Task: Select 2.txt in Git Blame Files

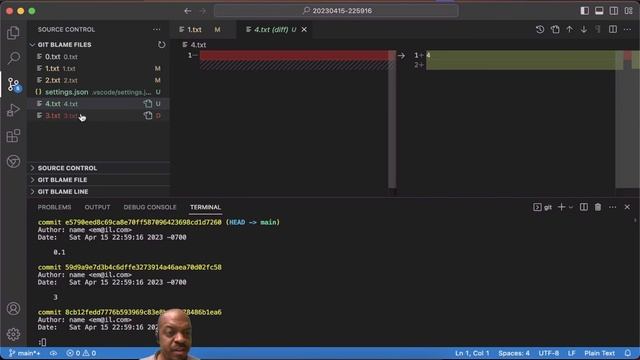Action: [99, 80]
